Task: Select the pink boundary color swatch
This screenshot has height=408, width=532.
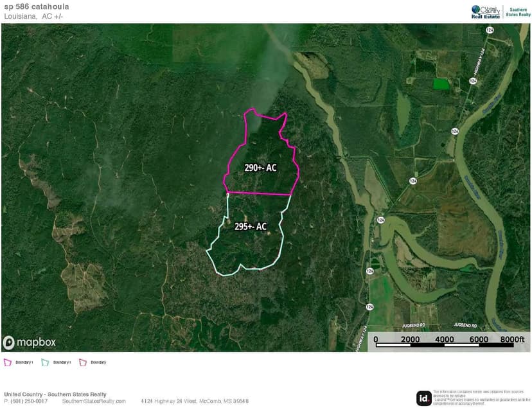Action: pyautogui.click(x=8, y=362)
